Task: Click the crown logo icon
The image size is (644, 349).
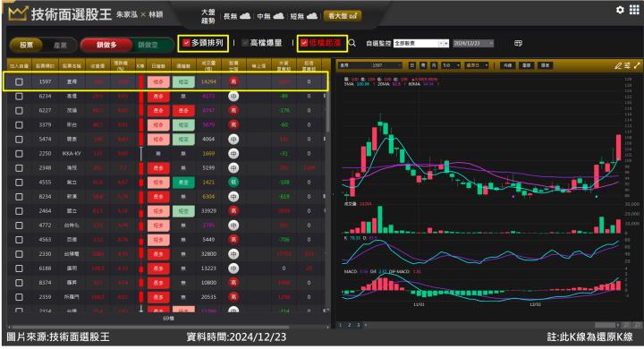Action: [17, 13]
